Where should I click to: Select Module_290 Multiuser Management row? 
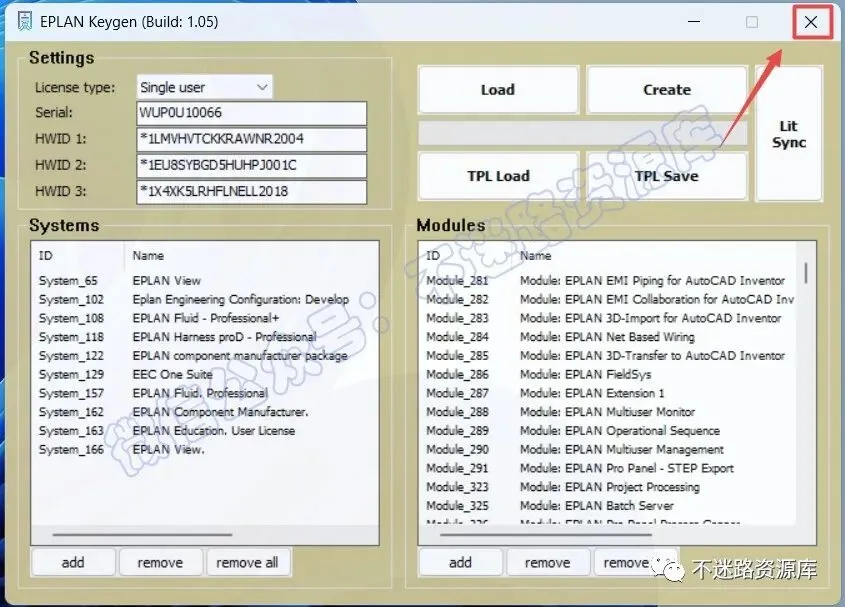click(x=608, y=450)
